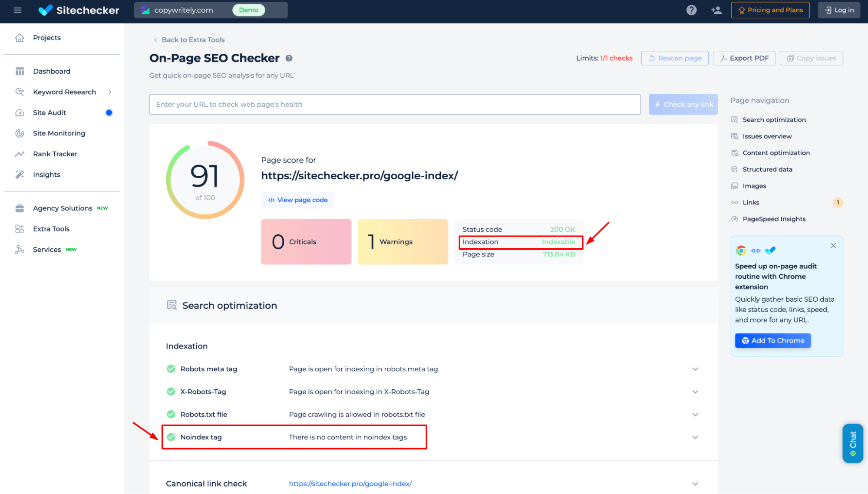Viewport: 868px width, 494px height.
Task: Click the Site Audit icon in sidebar
Action: [20, 112]
